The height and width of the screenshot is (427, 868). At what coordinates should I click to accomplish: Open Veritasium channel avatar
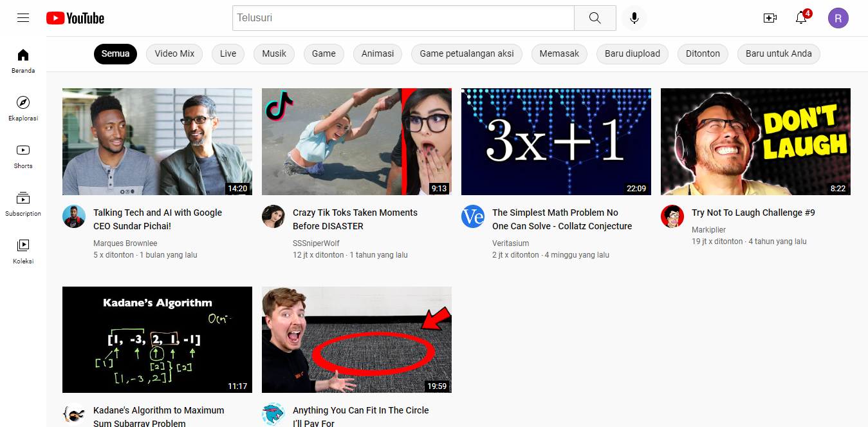click(473, 216)
